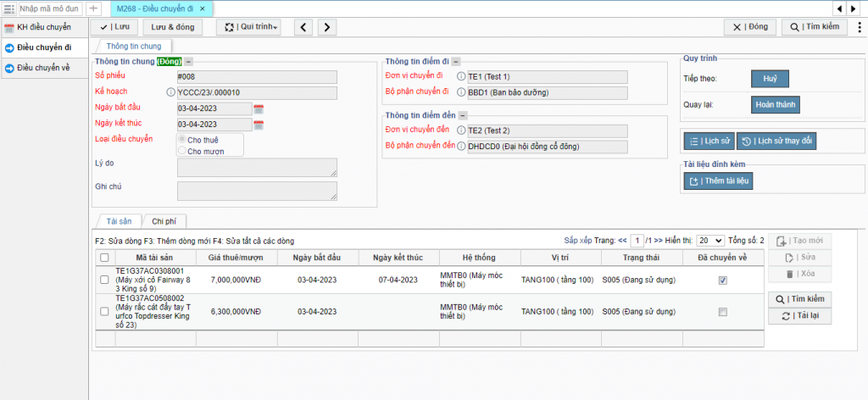Image resolution: width=868 pixels, height=400 pixels.
Task: Collapse Thông tin điểm đi section
Action: tap(456, 62)
